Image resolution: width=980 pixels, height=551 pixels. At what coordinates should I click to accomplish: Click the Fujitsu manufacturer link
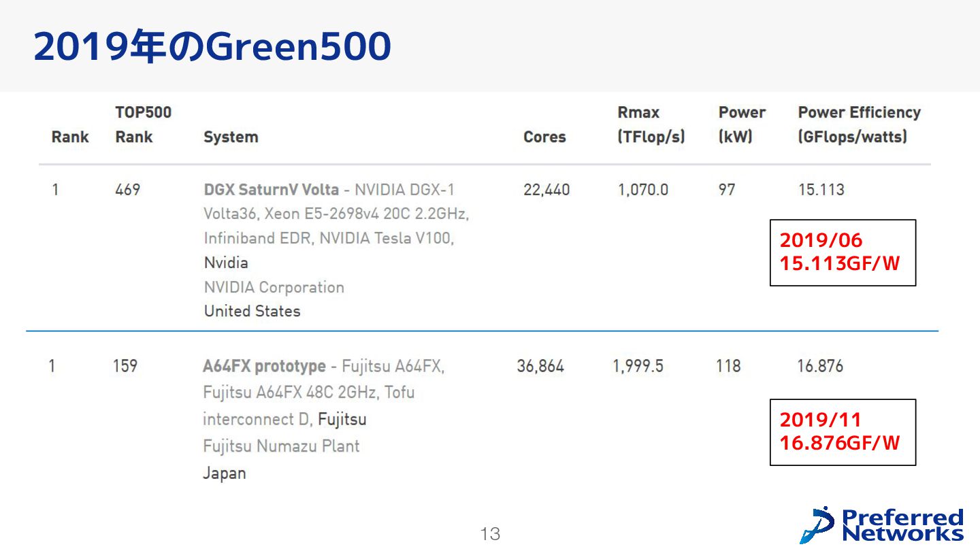[x=342, y=419]
